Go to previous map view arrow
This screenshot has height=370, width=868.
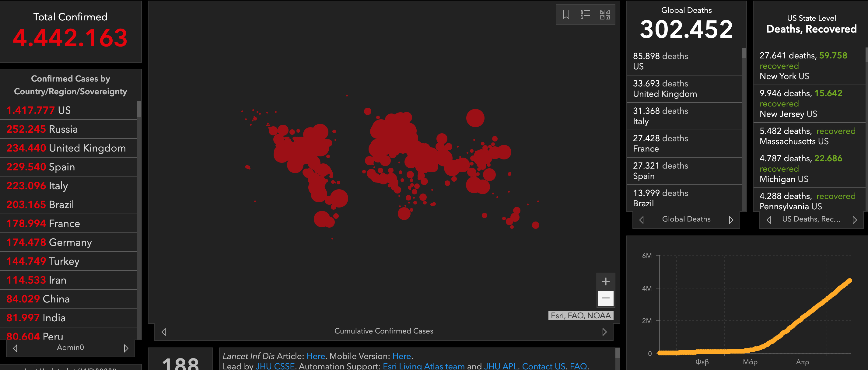(164, 332)
